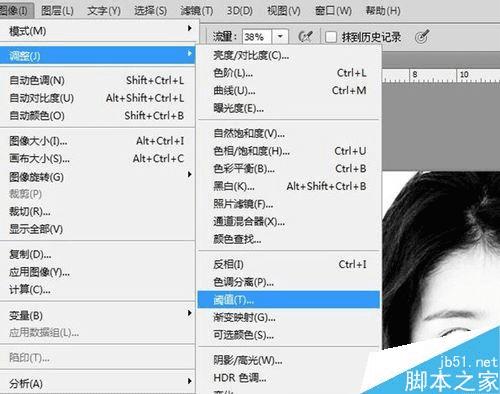Select 黑白(K)... adjustment
Viewport: 500px width, 394px height.
tap(289, 186)
